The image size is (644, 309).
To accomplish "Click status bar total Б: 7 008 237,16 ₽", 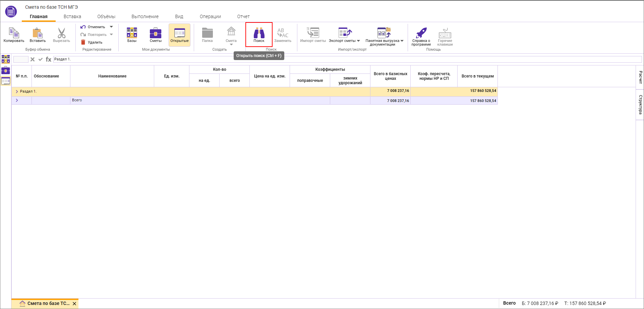I will [540, 303].
